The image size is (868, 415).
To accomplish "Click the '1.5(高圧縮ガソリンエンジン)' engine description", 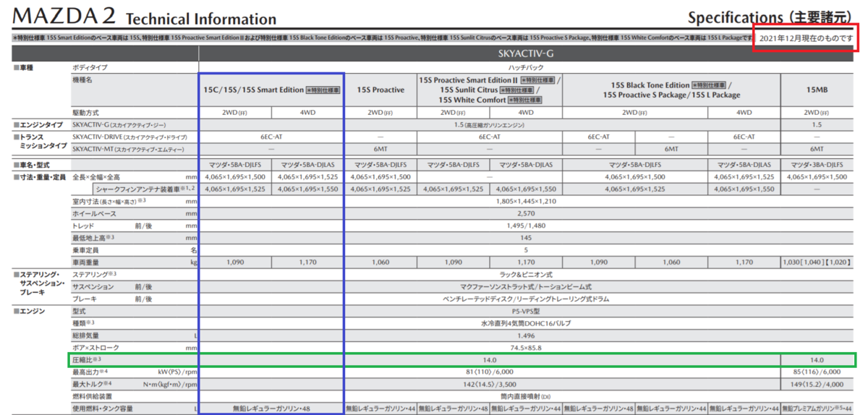I will coord(490,124).
